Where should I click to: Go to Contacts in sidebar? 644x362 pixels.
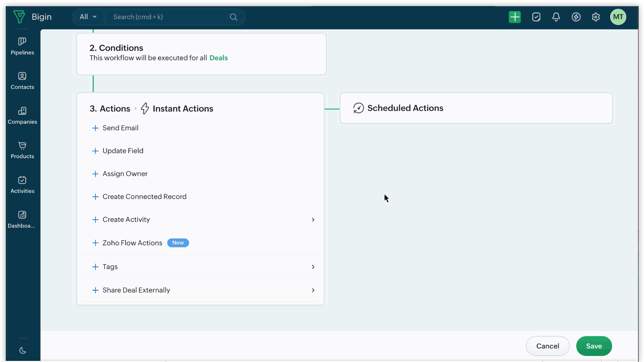pos(22,81)
